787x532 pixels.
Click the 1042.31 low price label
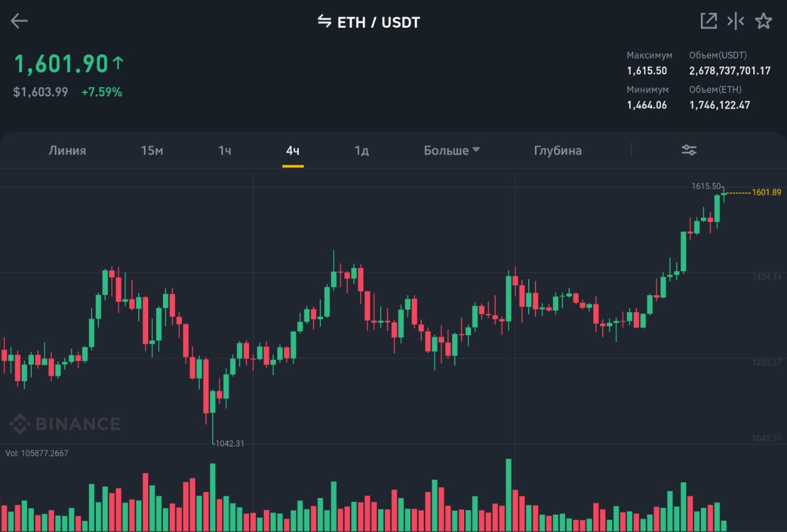[x=230, y=443]
